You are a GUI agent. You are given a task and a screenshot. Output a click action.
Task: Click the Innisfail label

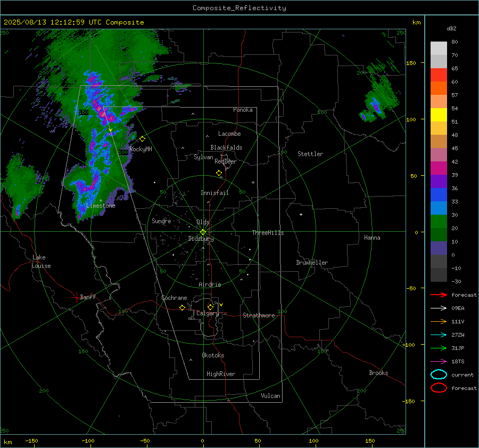tap(214, 193)
